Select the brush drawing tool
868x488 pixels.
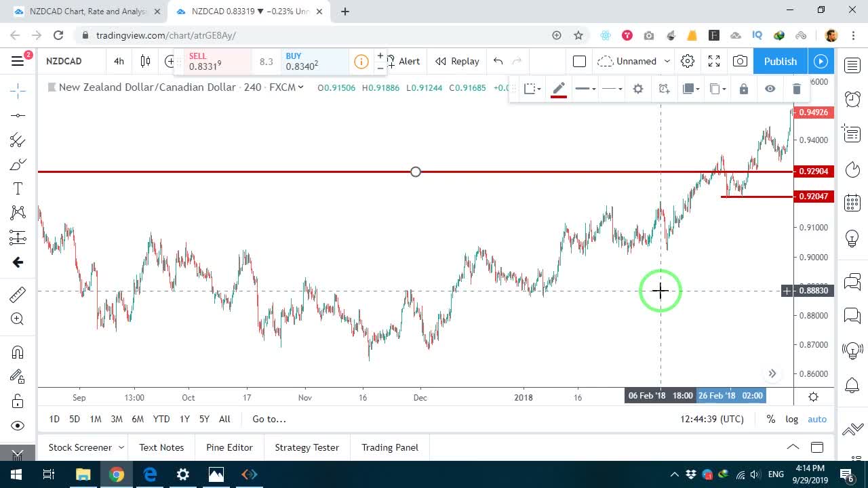point(18,165)
